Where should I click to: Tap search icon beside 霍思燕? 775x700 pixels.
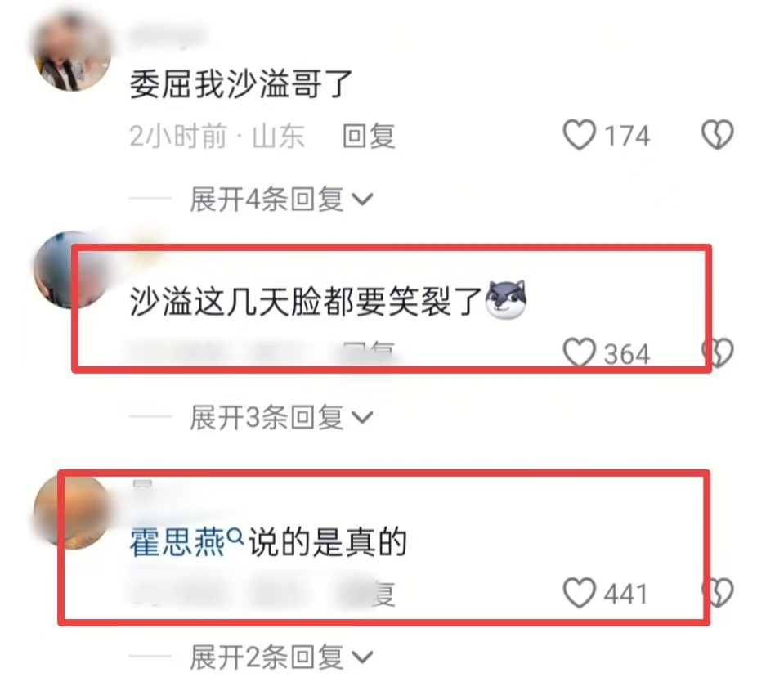235,536
